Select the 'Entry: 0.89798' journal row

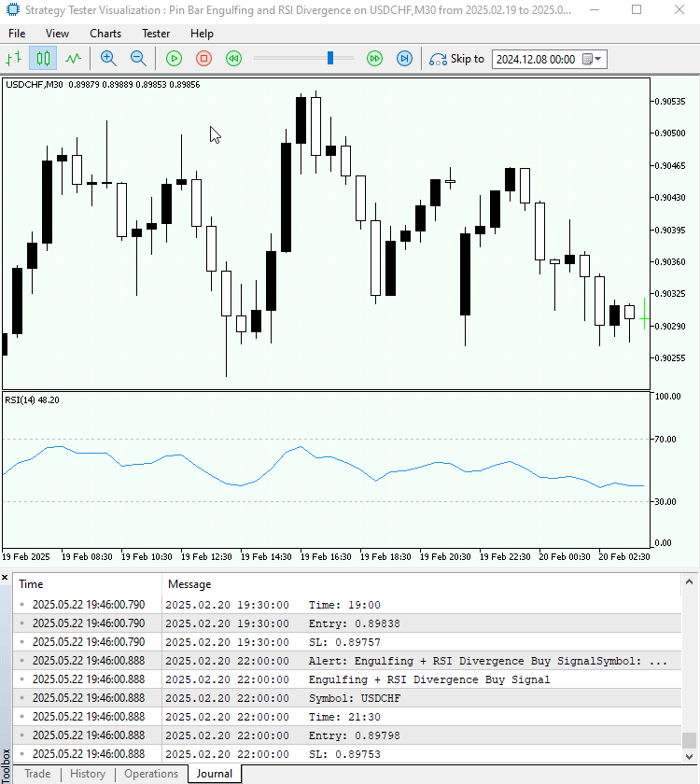347,735
